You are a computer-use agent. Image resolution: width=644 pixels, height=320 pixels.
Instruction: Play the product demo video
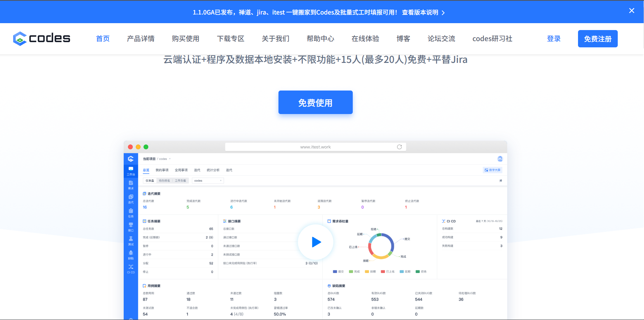click(x=315, y=242)
